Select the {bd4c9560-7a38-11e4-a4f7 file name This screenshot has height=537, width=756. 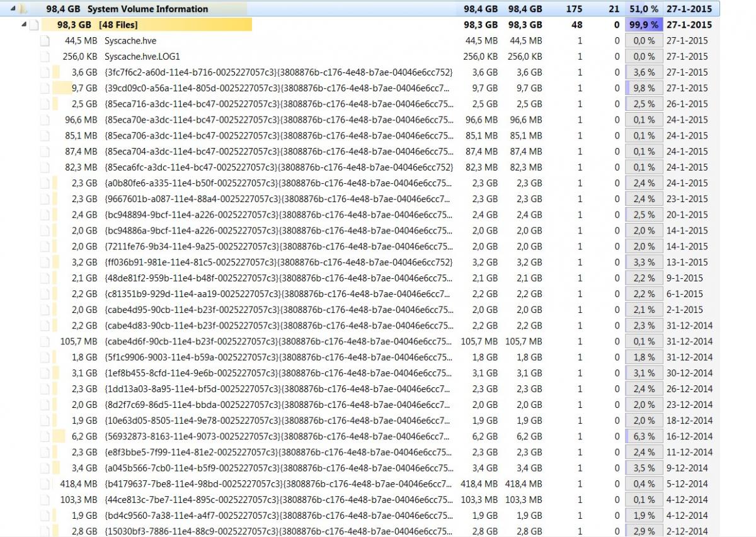(x=278, y=516)
